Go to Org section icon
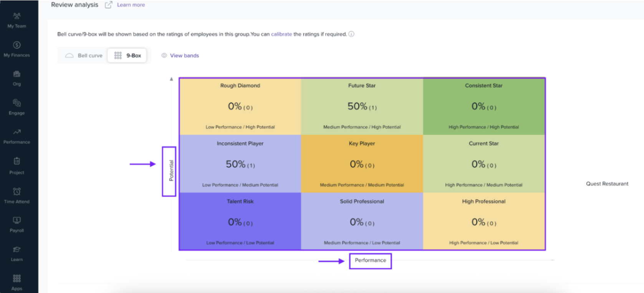The height and width of the screenshot is (293, 644). point(17,74)
